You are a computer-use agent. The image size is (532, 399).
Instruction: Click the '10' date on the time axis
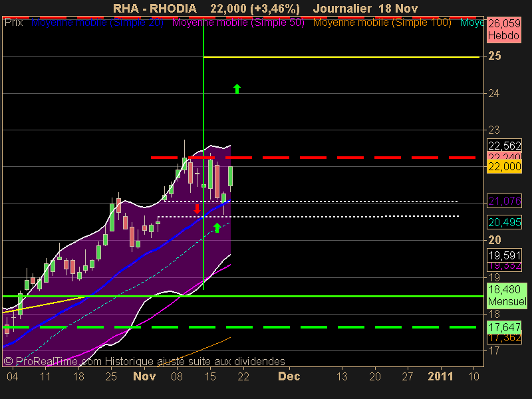pyautogui.click(x=473, y=376)
